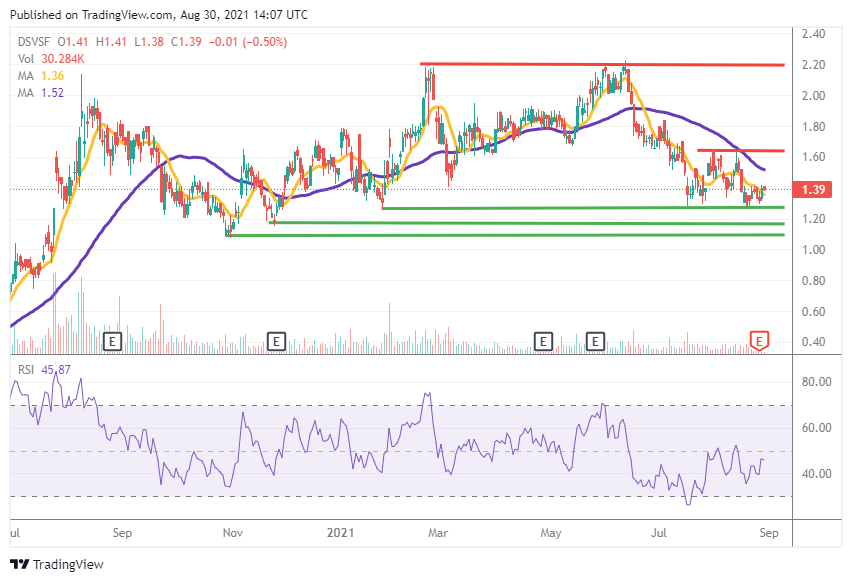Click the red 1.39 current price tag
The image size is (852, 582).
[x=812, y=187]
